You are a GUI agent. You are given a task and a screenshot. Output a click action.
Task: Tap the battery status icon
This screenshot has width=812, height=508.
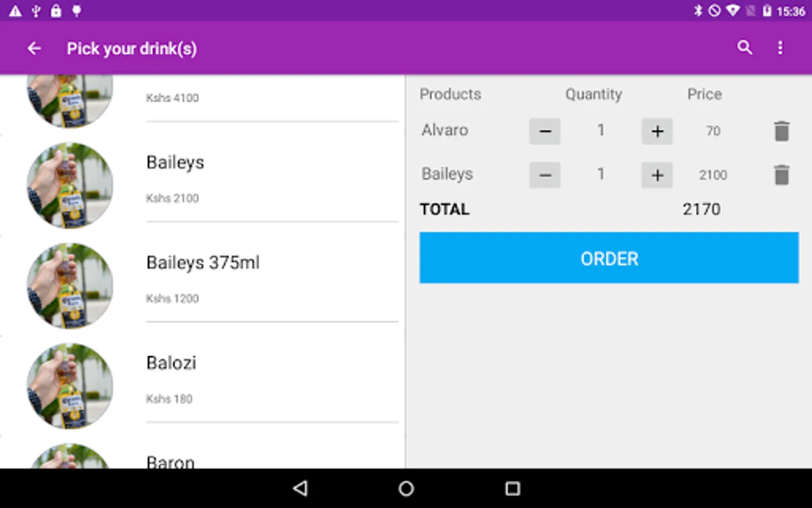coord(767,11)
